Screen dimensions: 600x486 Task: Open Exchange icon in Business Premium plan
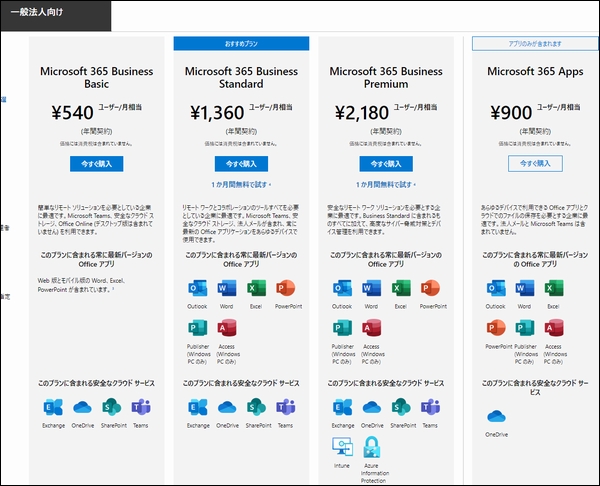[342, 408]
